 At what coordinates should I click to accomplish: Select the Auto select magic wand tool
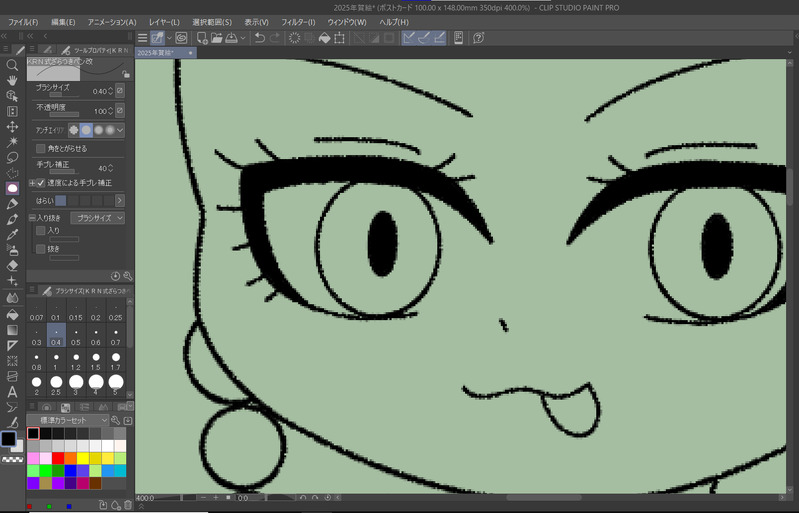(x=12, y=142)
